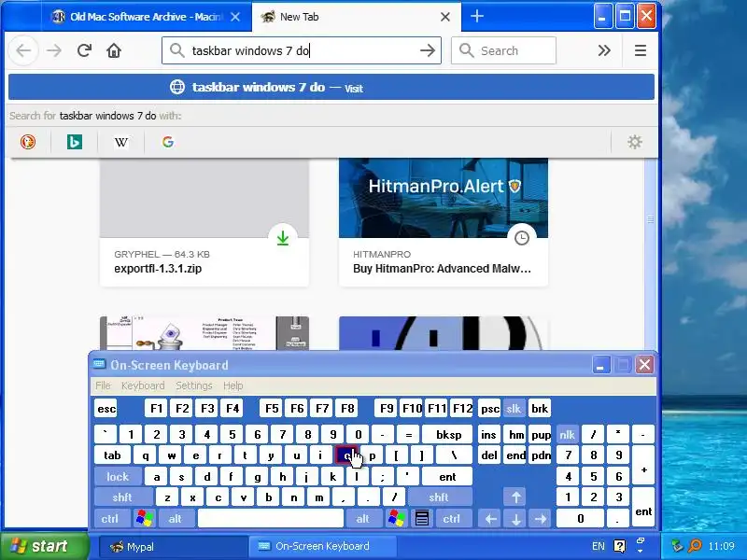Click the go arrow in the address bar
The width and height of the screenshot is (747, 560).
point(428,50)
